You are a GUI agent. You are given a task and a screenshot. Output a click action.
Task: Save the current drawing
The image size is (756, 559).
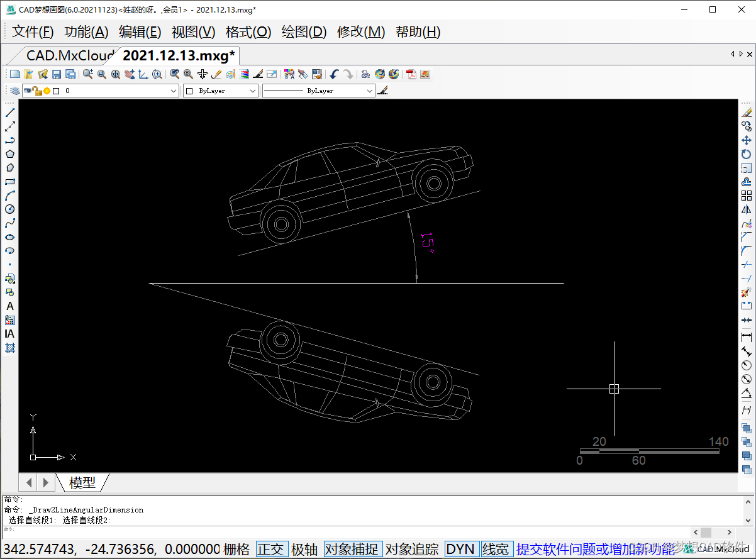click(x=57, y=74)
